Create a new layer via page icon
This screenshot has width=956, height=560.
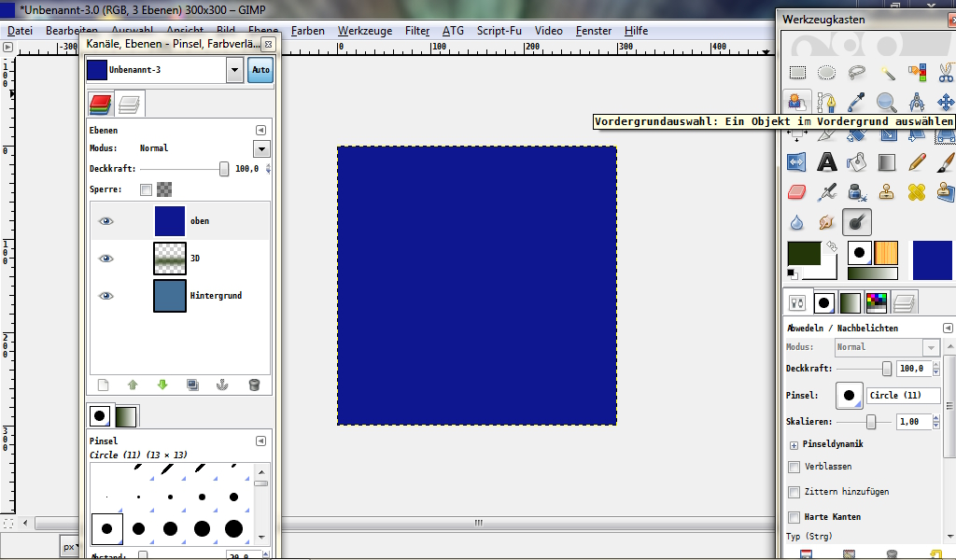point(103,385)
